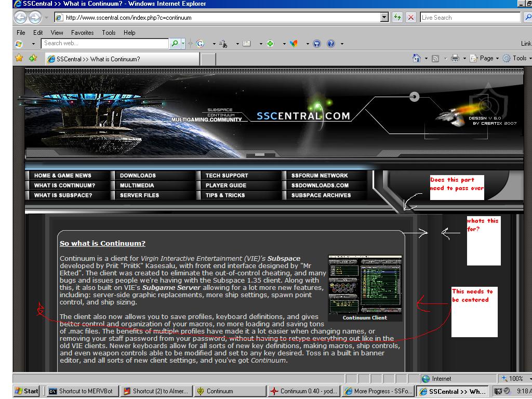This screenshot has width=532, height=399.
Task: Expand the Search web options dropdown arrow
Action: [x=183, y=44]
